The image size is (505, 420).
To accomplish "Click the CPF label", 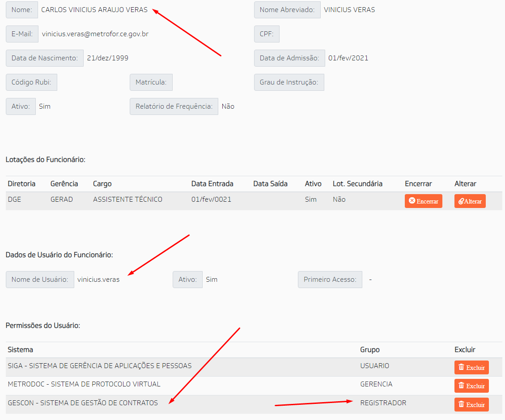I will click(267, 34).
